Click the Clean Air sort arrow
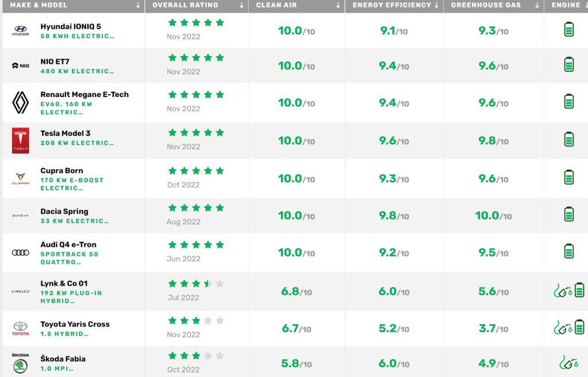588x377 pixels. point(338,5)
